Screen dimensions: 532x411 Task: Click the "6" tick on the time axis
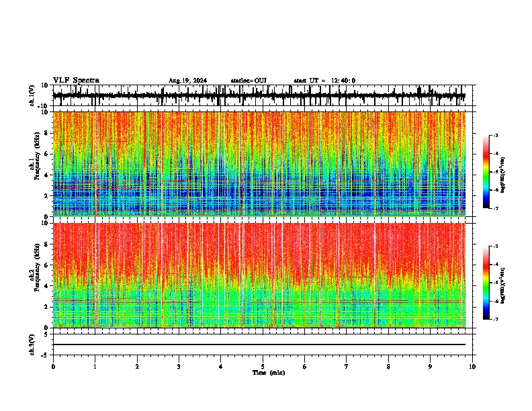(x=305, y=367)
